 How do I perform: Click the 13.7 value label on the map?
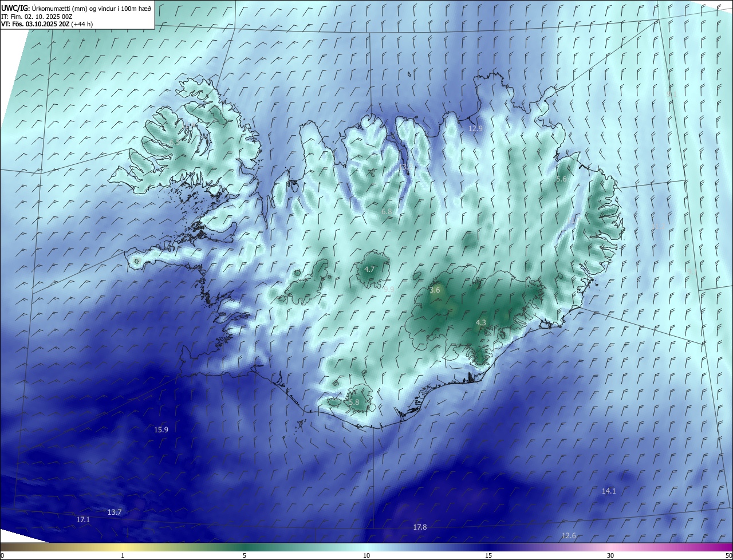click(x=115, y=512)
